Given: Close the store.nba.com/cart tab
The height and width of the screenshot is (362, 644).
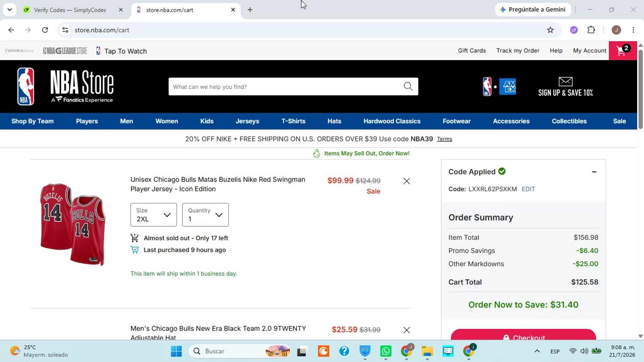Looking at the screenshot, I should click(233, 10).
